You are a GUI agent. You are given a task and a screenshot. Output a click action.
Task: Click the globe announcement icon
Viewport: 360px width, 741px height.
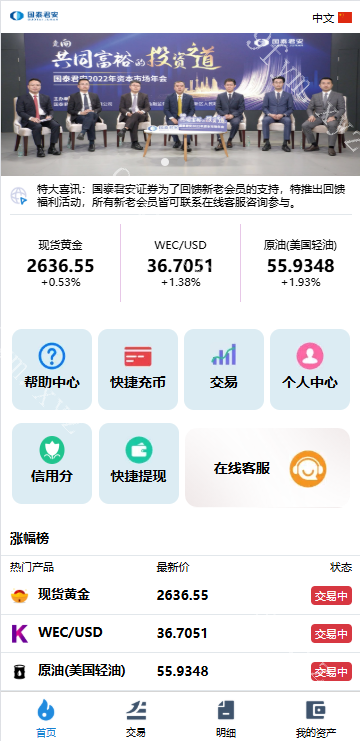click(x=19, y=196)
